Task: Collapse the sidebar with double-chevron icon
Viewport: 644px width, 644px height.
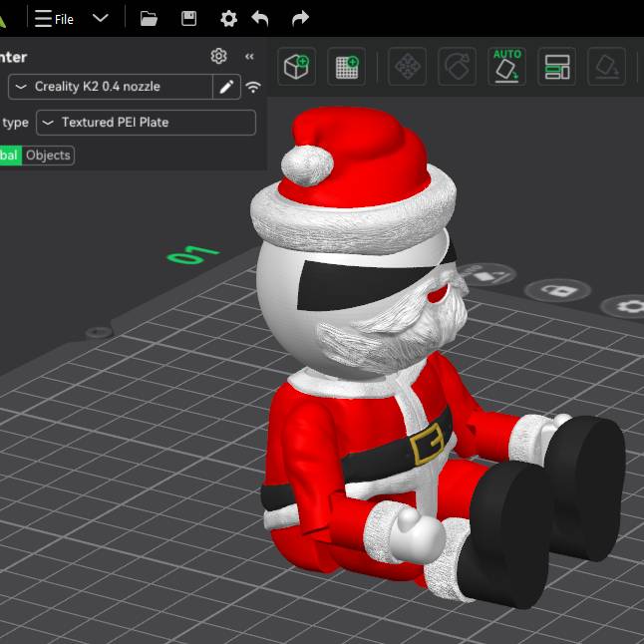Action: (249, 57)
